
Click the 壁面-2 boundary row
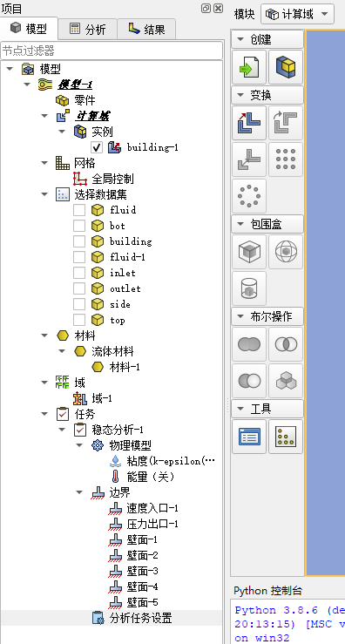tap(143, 555)
